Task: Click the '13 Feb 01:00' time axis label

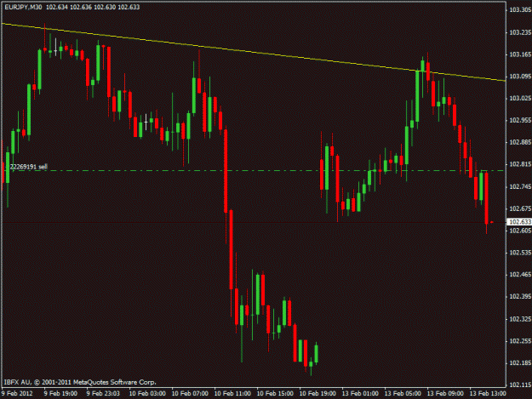Action: [360, 394]
